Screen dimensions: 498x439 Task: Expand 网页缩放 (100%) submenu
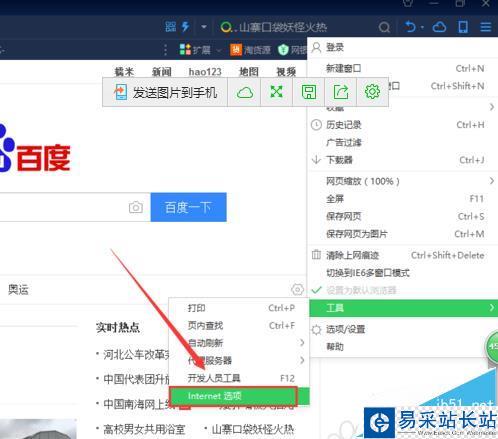[x=402, y=181]
